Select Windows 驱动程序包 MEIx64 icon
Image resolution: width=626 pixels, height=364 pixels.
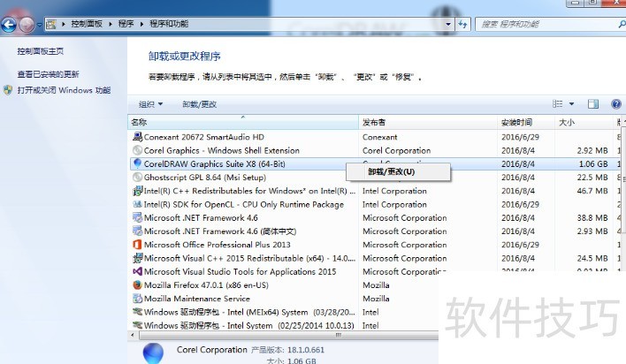(137, 312)
